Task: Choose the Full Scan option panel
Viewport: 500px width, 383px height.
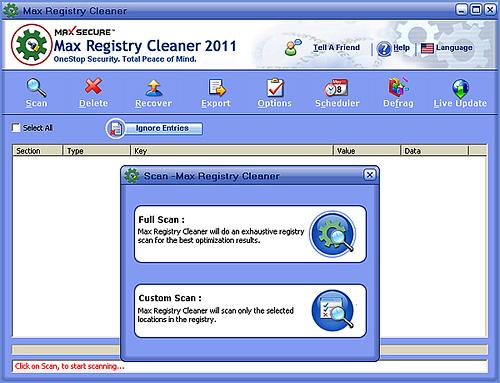Action: point(250,234)
